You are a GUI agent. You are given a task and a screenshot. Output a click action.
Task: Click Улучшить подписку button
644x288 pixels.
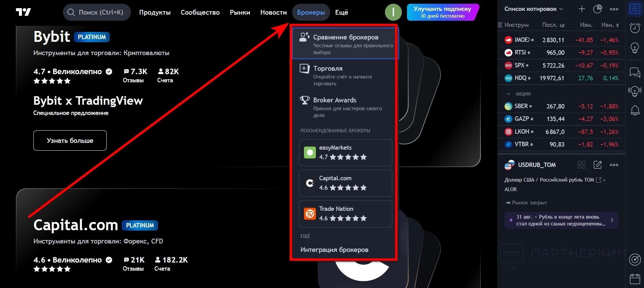pyautogui.click(x=442, y=12)
